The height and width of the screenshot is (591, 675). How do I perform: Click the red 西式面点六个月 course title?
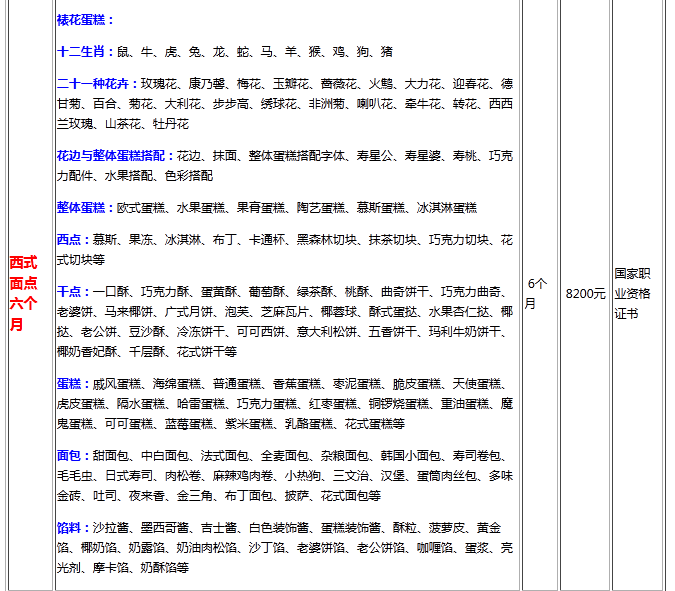coord(25,293)
